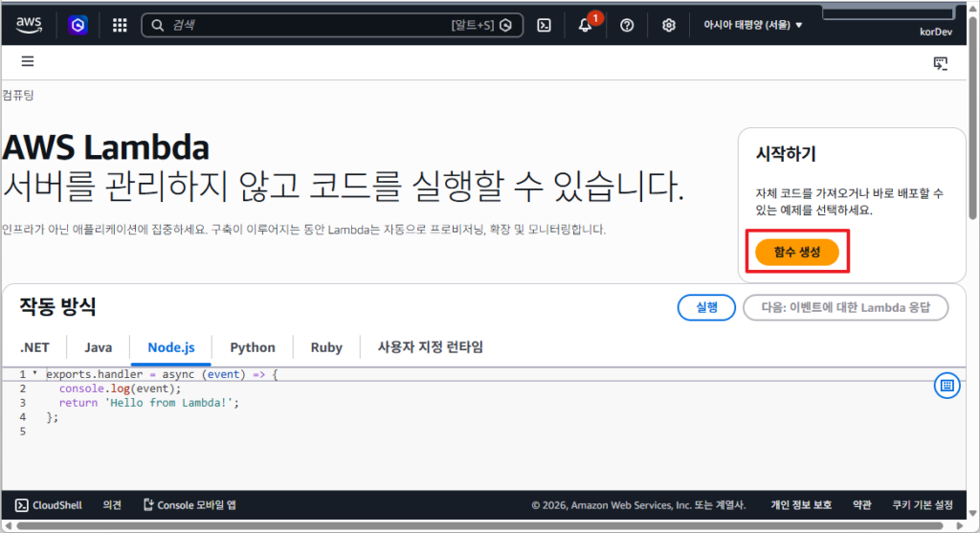Click the 시작하기 heading
Image resolution: width=980 pixels, height=533 pixels.
click(x=786, y=154)
